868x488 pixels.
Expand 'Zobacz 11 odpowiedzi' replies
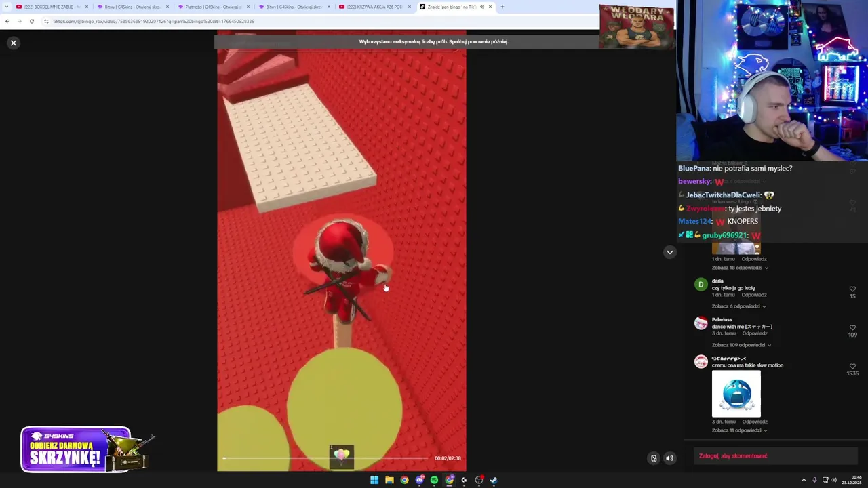[740, 430]
